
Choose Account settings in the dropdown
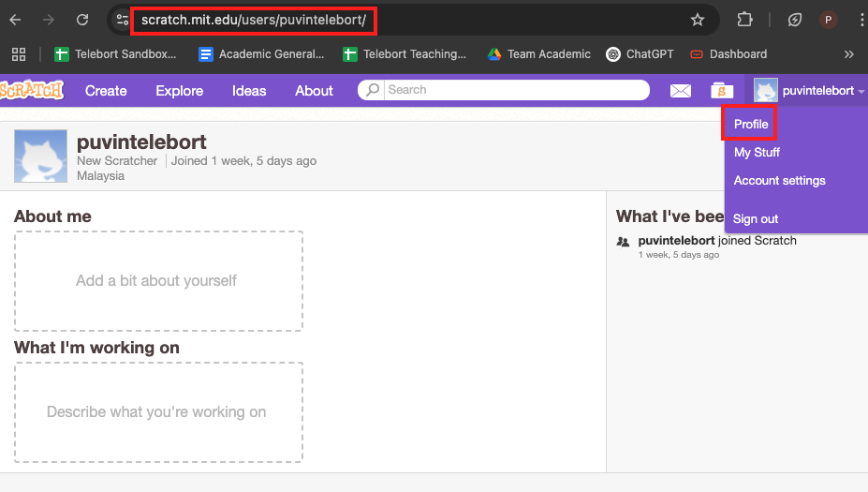pos(779,181)
